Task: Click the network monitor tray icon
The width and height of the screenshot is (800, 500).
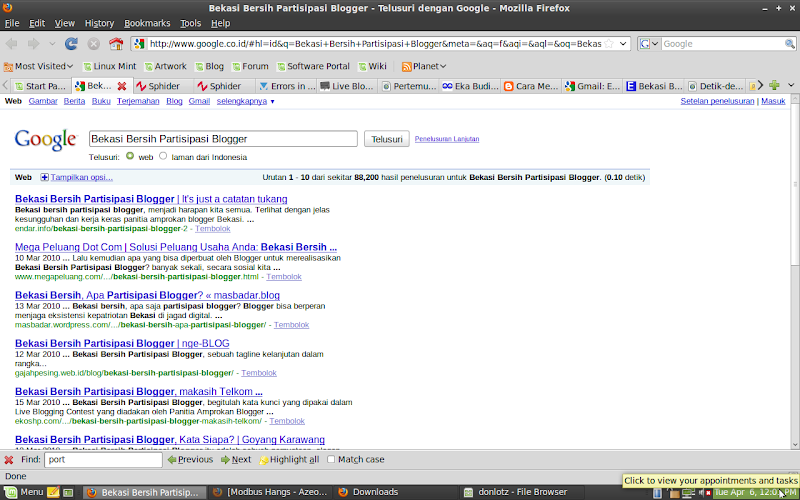Action: point(688,492)
